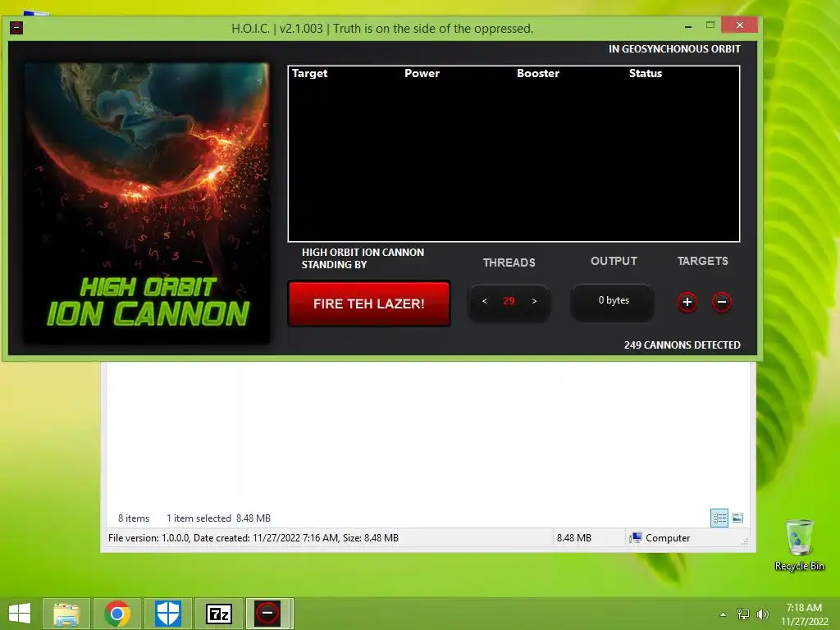The width and height of the screenshot is (840, 630).
Task: Switch Explorer window to details view icon
Action: pos(719,518)
